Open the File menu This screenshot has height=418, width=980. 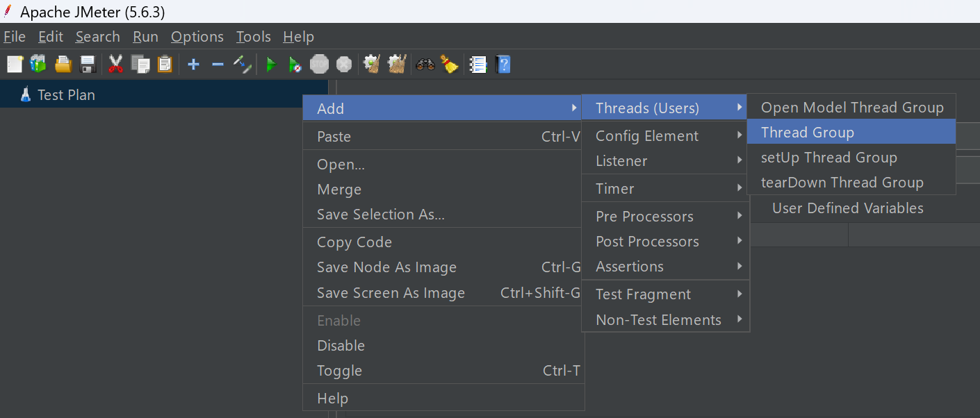click(x=15, y=37)
